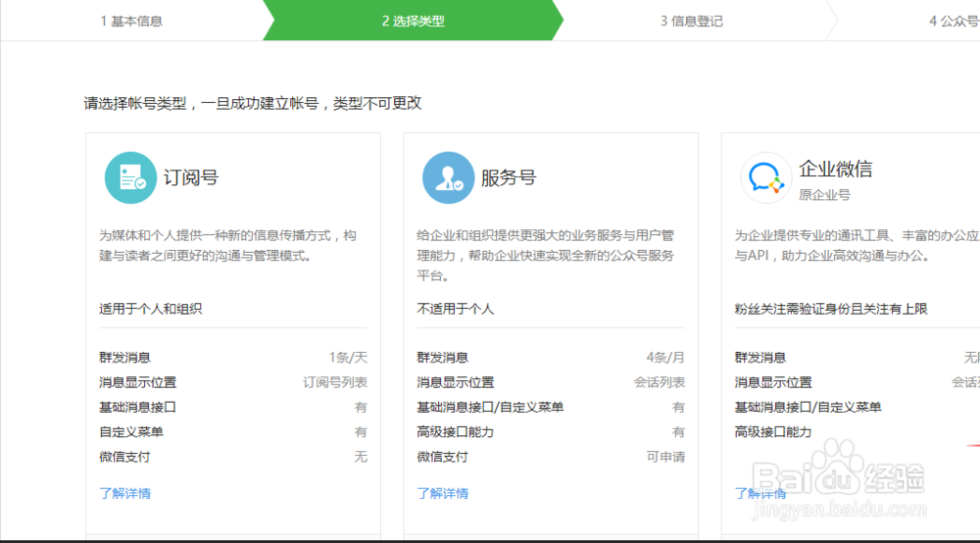Click the 企业微信 chat bubble icon
The image size is (980, 543).
coord(766,178)
